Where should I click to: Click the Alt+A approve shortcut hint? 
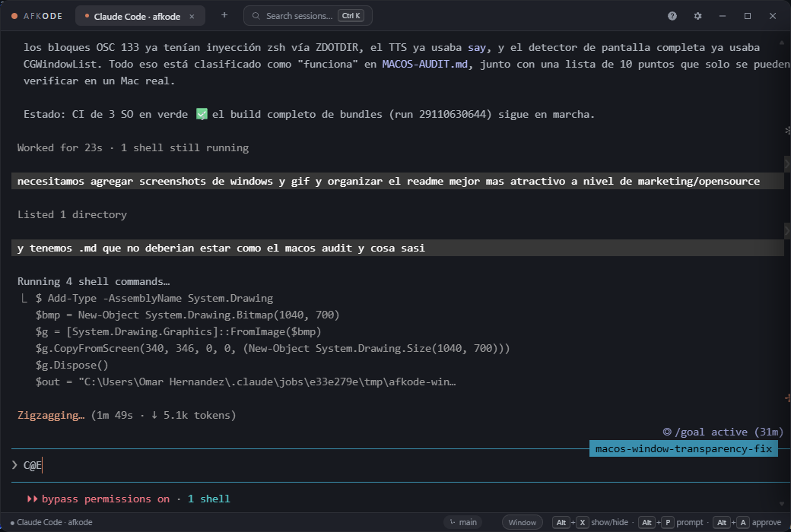point(748,522)
